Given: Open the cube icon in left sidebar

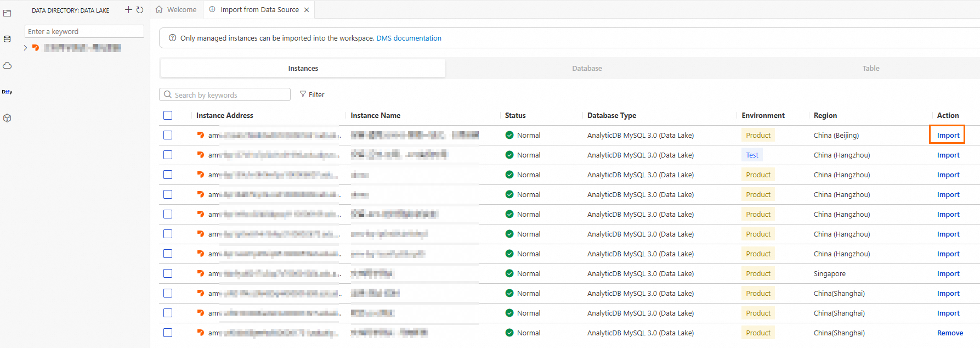Looking at the screenshot, I should click(x=7, y=118).
